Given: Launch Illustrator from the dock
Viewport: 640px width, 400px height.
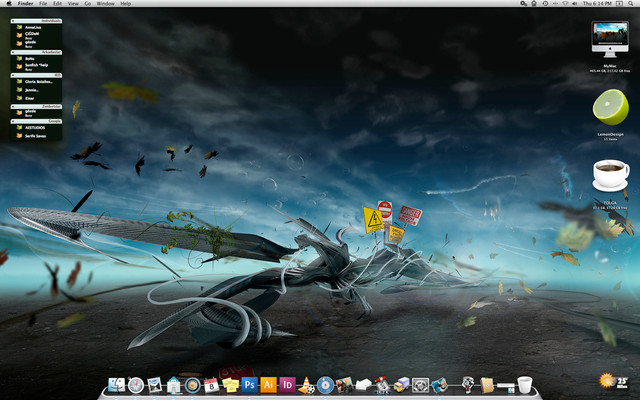Looking at the screenshot, I should coord(268,385).
